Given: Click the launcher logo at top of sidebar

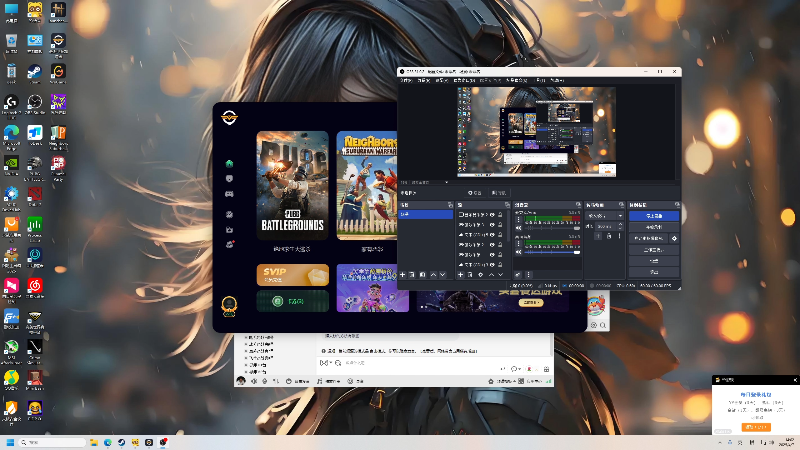Looking at the screenshot, I should [229, 118].
